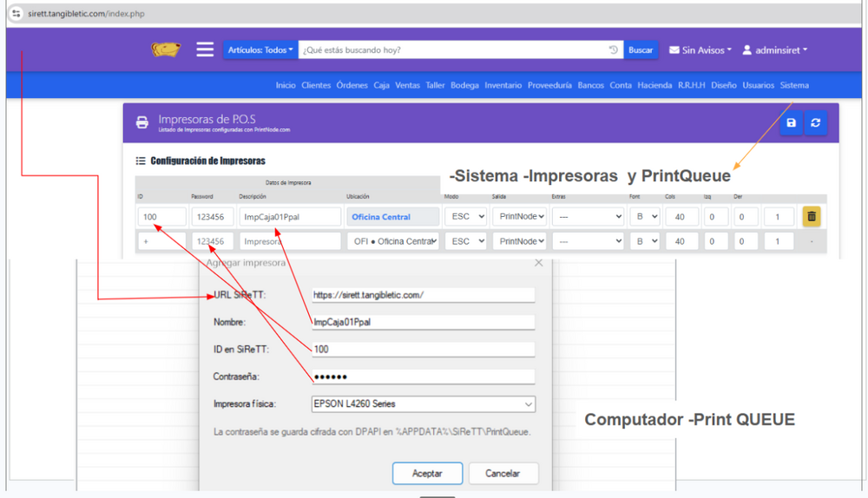Click Aceptar in Agregar impresora dialog
The width and height of the screenshot is (868, 498).
[x=427, y=474]
